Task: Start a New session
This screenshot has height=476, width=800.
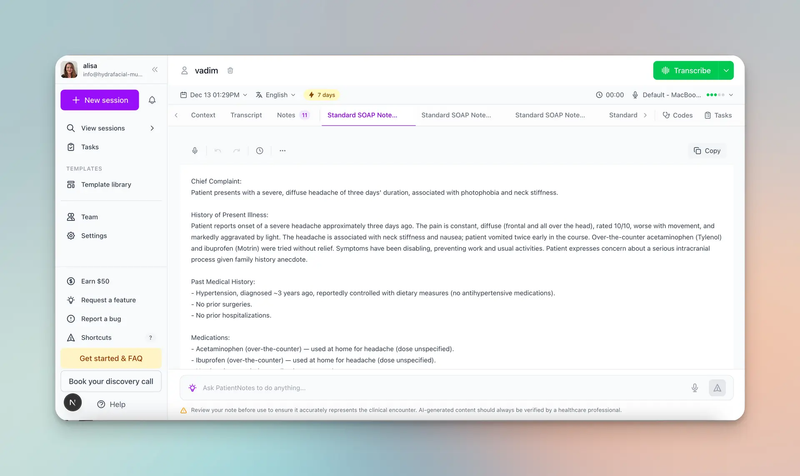Action: tap(99, 100)
